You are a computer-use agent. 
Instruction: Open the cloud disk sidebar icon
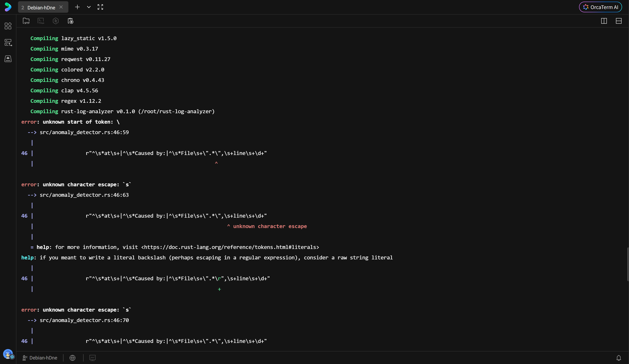pos(8,59)
